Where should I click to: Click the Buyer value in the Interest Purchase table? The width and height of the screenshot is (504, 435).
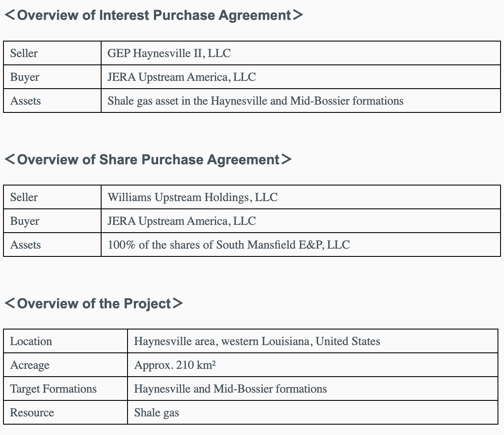(182, 77)
